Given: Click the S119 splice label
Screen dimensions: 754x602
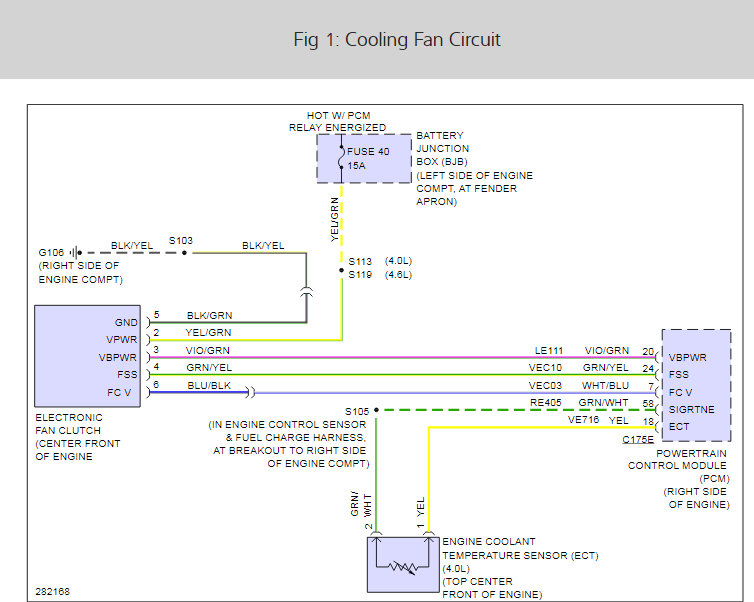Looking at the screenshot, I should tap(360, 275).
